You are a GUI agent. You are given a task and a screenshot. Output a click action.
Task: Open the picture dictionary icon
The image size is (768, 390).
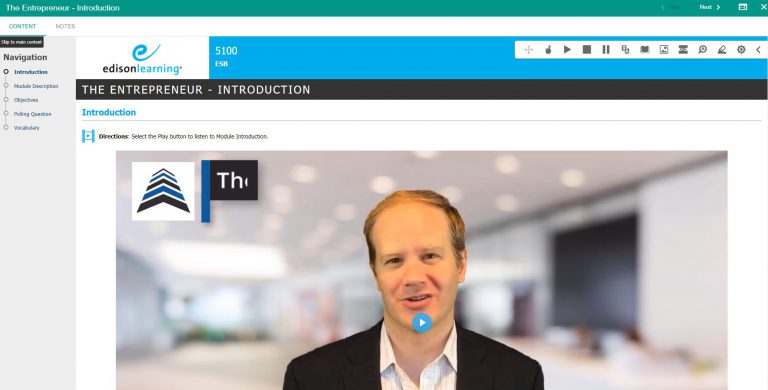coord(664,49)
